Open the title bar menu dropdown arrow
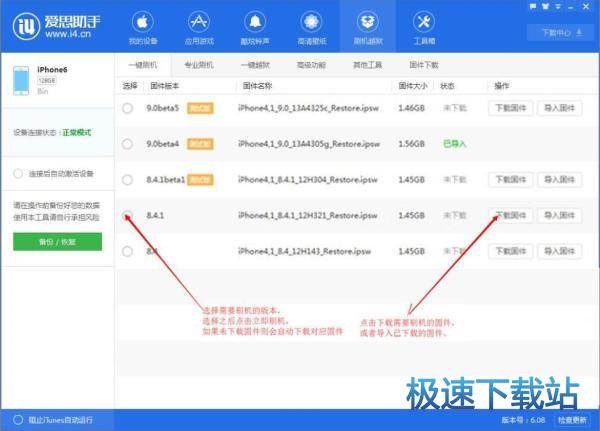The image size is (600, 431). coord(558,7)
